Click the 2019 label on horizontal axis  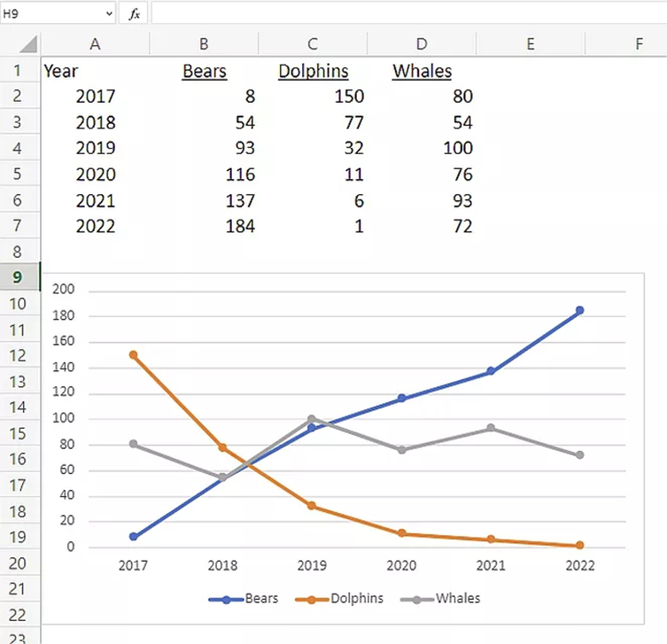pyautogui.click(x=312, y=566)
